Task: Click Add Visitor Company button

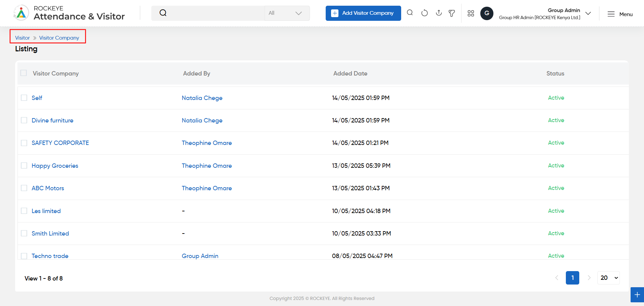Action: tap(363, 13)
